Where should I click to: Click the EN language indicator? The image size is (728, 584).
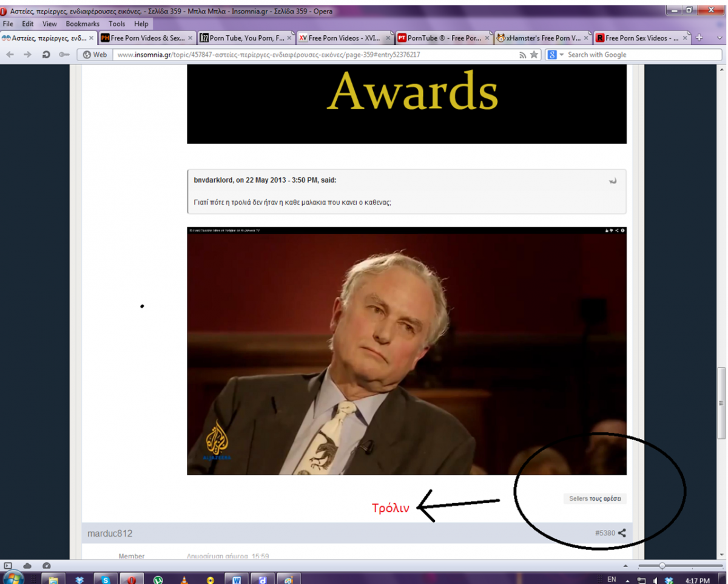pyautogui.click(x=612, y=580)
